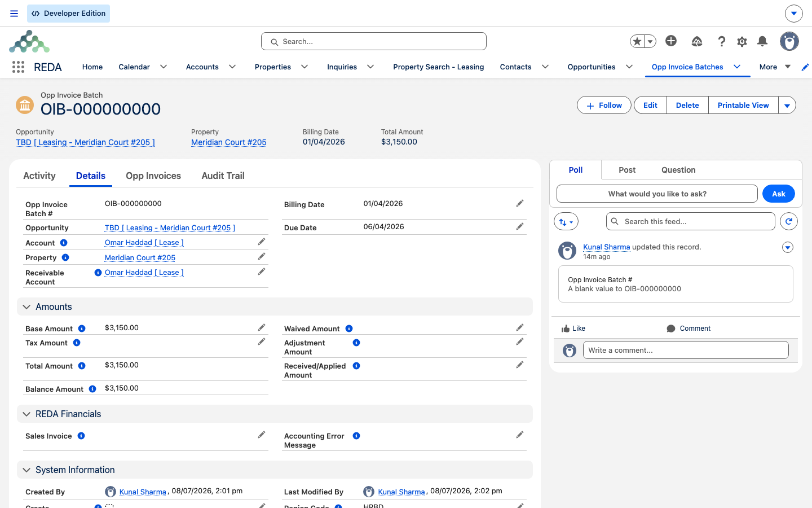Open the user profile avatar menu
This screenshot has width=812, height=508.
pos(789,41)
